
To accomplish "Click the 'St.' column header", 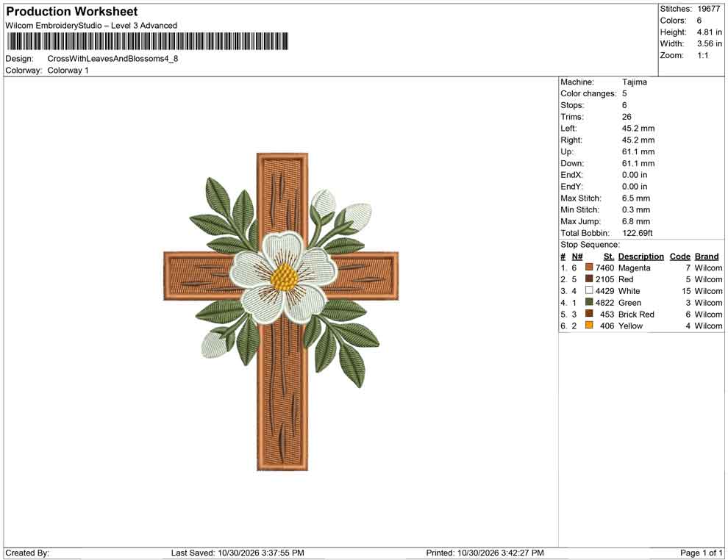I will (609, 256).
